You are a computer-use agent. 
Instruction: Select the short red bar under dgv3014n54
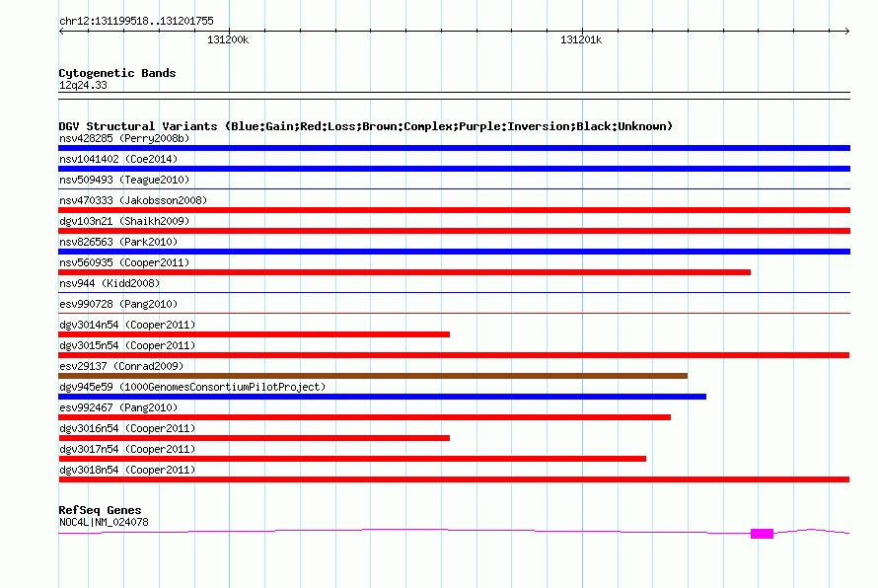point(254,334)
